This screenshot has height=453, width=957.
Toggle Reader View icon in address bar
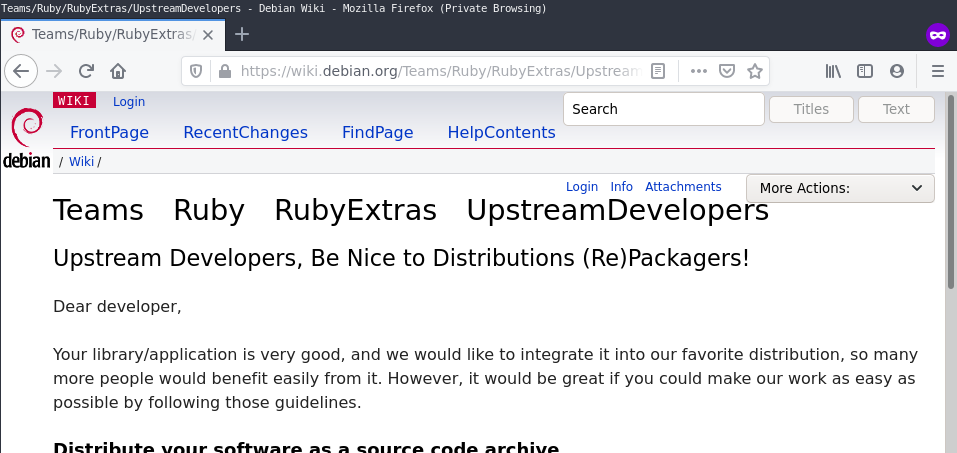coord(657,71)
